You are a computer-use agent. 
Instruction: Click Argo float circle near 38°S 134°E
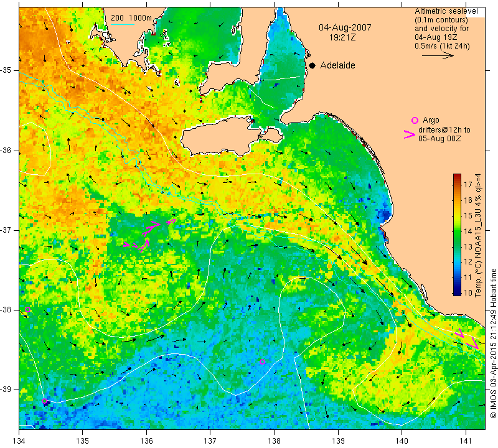(27, 310)
